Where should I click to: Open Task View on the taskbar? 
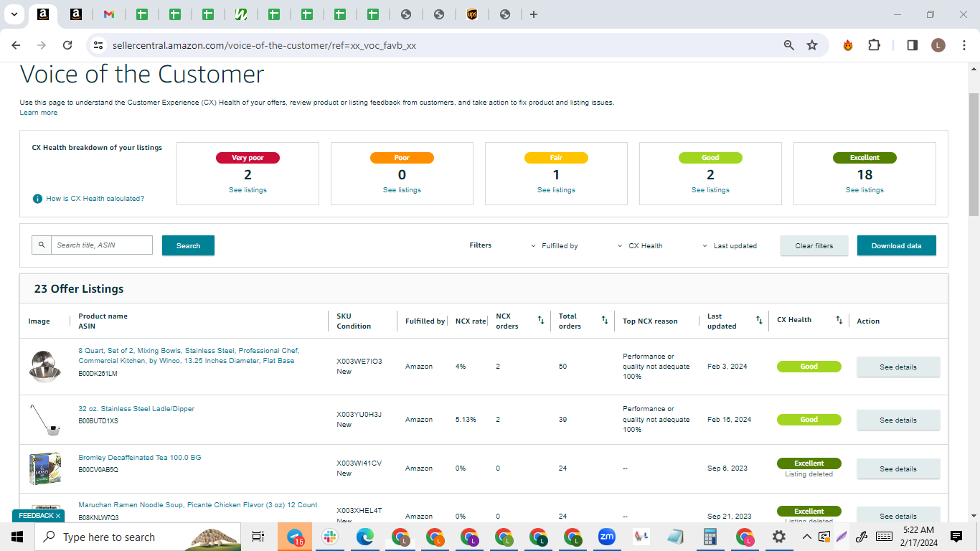tap(259, 537)
